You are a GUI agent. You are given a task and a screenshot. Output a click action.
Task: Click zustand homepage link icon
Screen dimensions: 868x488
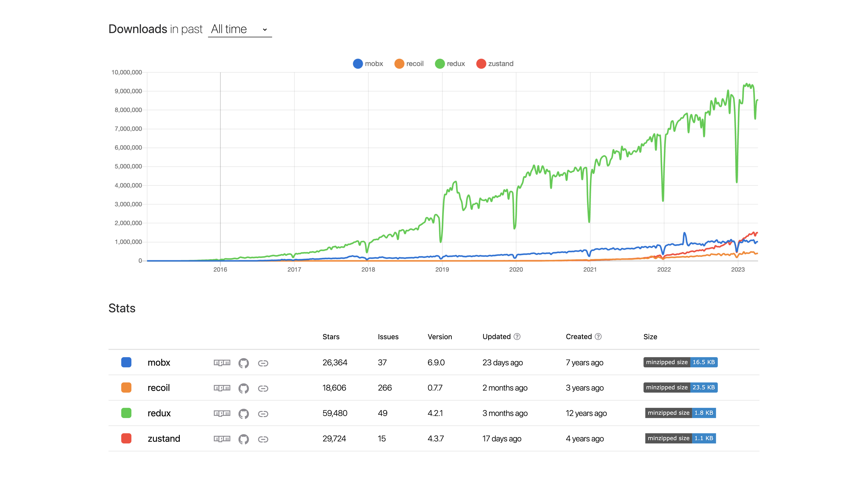263,439
